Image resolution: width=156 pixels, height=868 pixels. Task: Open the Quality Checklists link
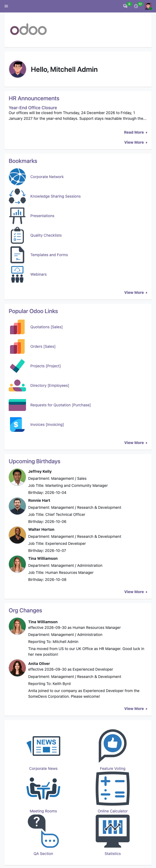point(46,236)
